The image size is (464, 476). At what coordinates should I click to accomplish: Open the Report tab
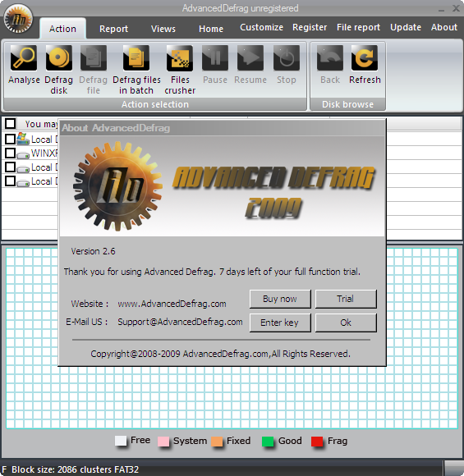coord(113,29)
